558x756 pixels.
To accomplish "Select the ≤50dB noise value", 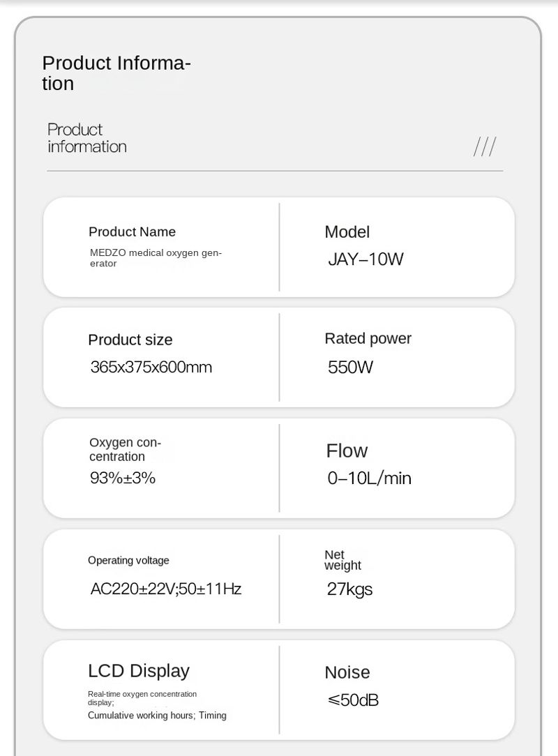I will click(x=353, y=700).
